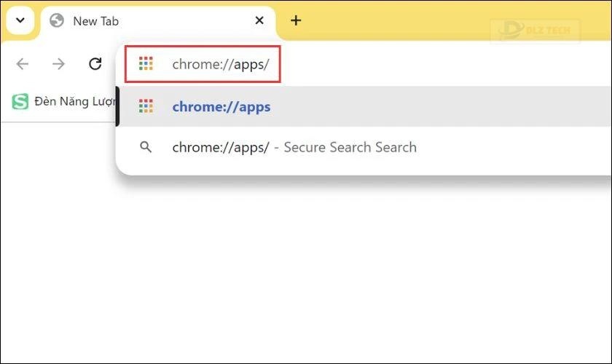Click the 'Secure Search Search' label

(x=350, y=147)
